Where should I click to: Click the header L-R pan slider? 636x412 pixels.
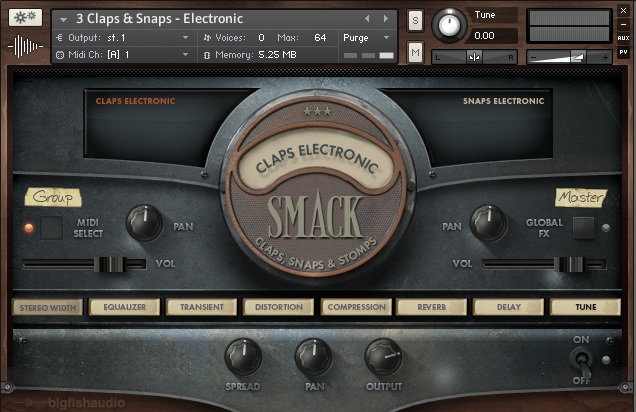pyautogui.click(x=474, y=57)
